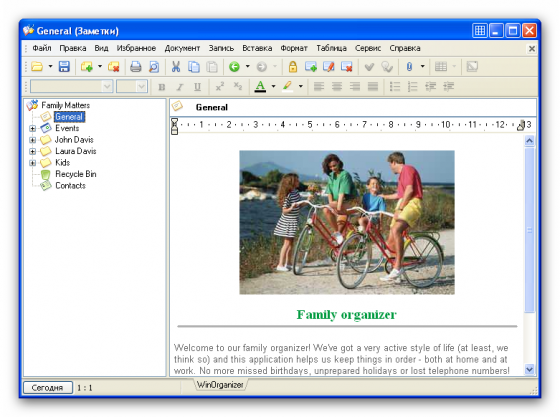Click the Сегодня button
This screenshot has height=417, width=560.
point(48,388)
